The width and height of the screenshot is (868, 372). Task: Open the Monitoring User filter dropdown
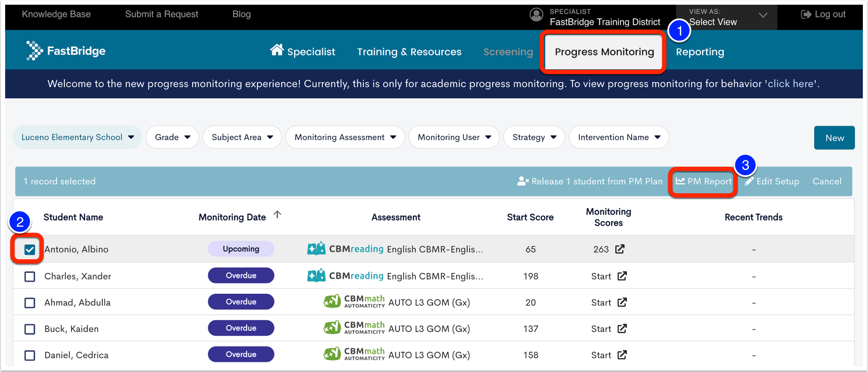pos(454,137)
